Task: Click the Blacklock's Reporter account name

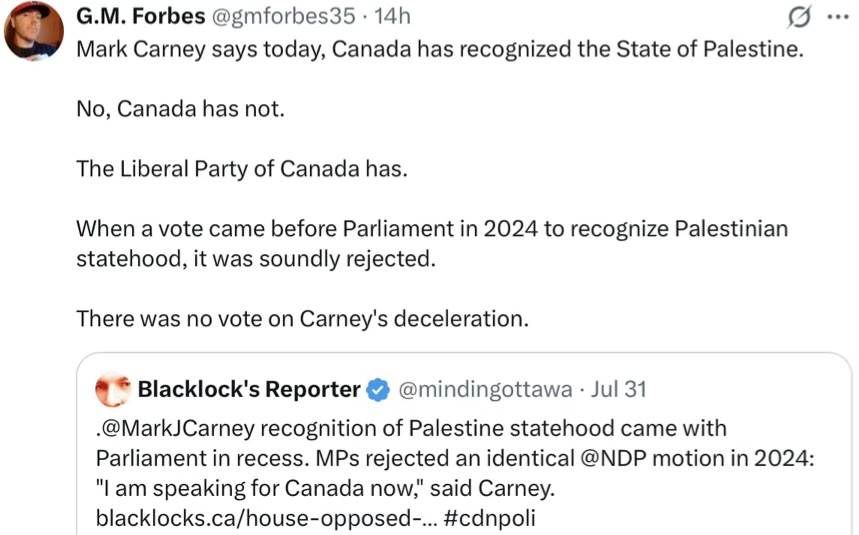Action: point(249,389)
